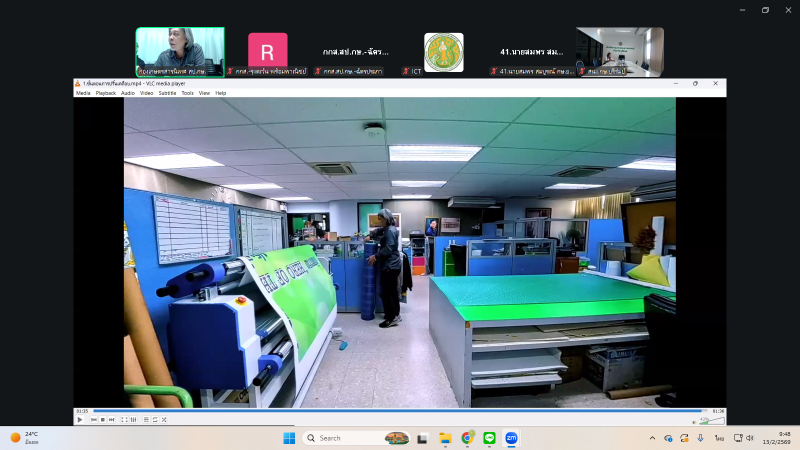Open the Media menu

pos(83,93)
